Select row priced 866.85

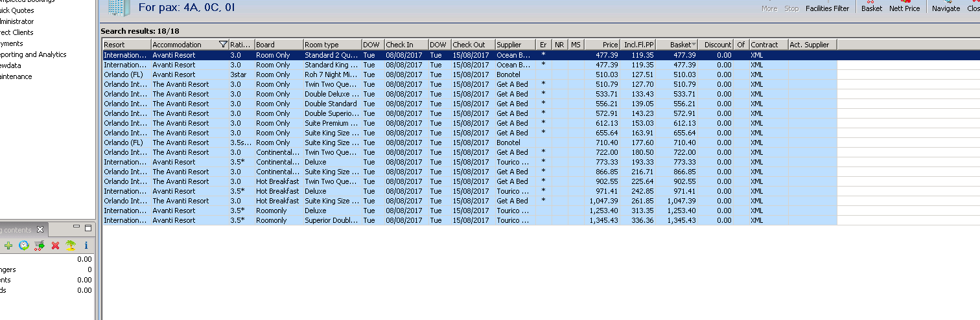coord(470,172)
